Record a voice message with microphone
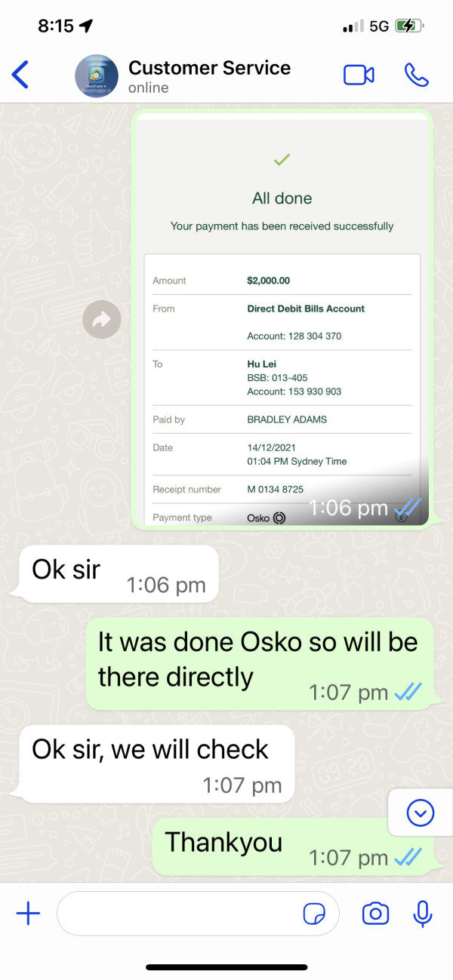The image size is (453, 980). (x=423, y=914)
